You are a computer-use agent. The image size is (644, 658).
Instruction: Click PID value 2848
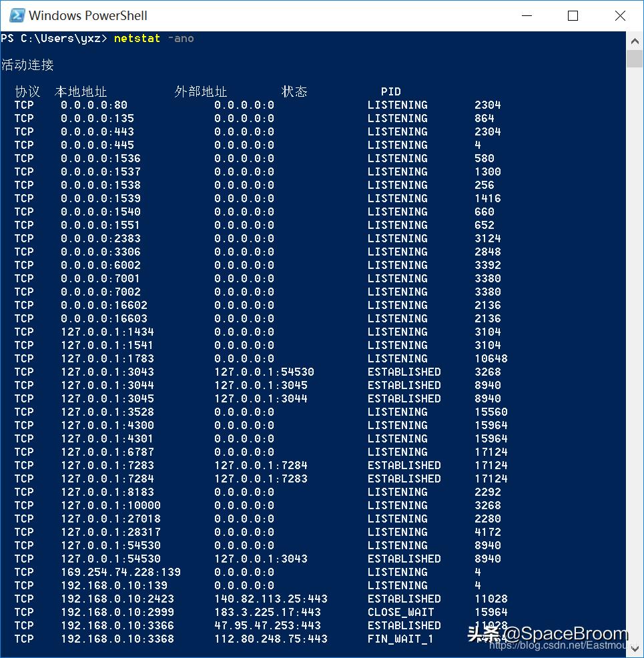tap(488, 252)
